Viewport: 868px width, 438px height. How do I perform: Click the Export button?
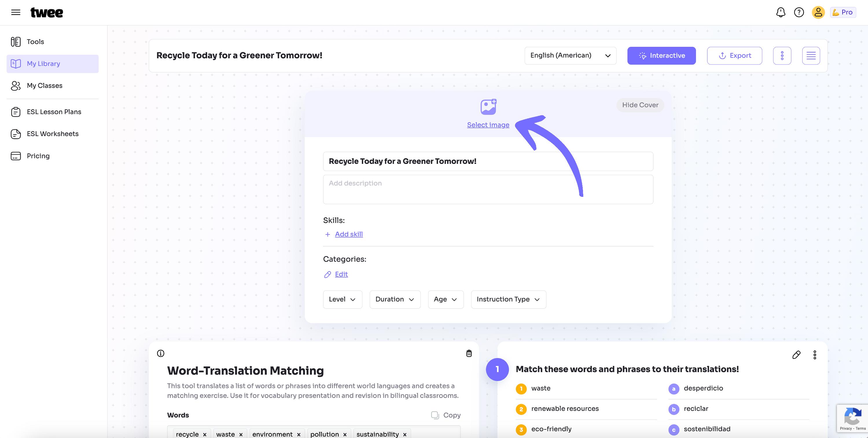point(735,56)
